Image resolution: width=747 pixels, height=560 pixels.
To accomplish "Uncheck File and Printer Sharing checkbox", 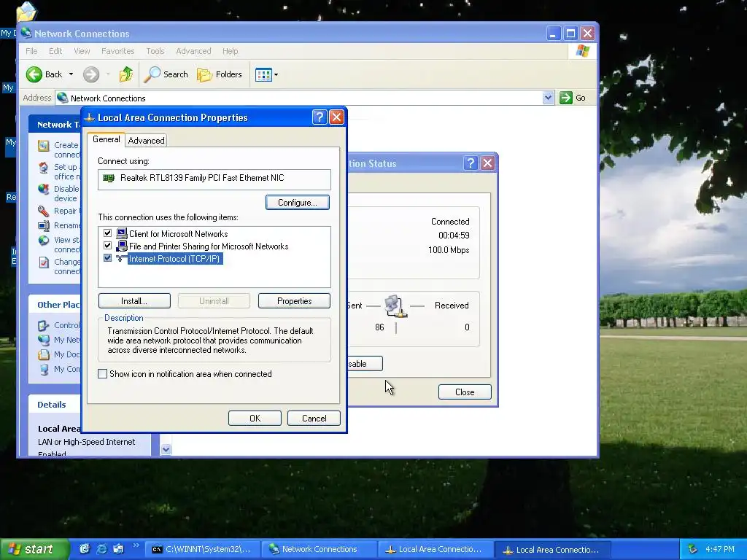I will click(108, 246).
